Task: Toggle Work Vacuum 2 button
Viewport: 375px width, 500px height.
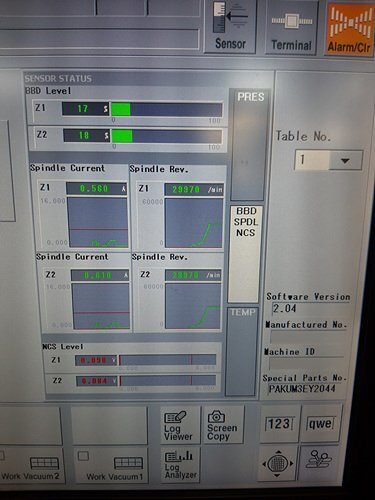Action: coord(31,465)
